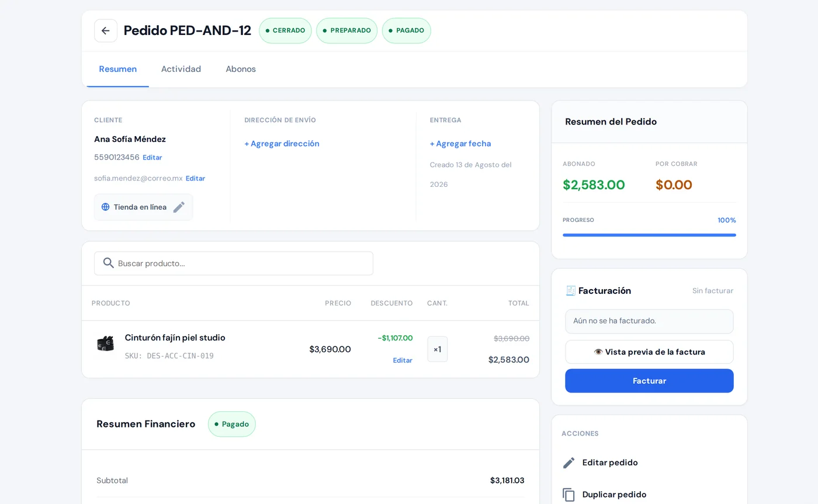
Task: Click the Editar pedido pencil icon
Action: coord(569,463)
